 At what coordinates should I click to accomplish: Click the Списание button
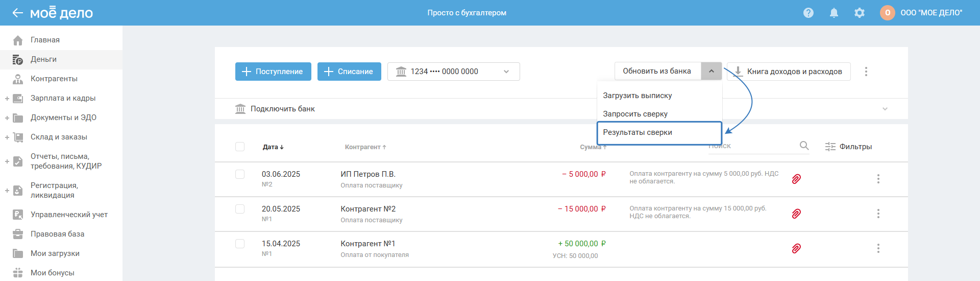349,72
